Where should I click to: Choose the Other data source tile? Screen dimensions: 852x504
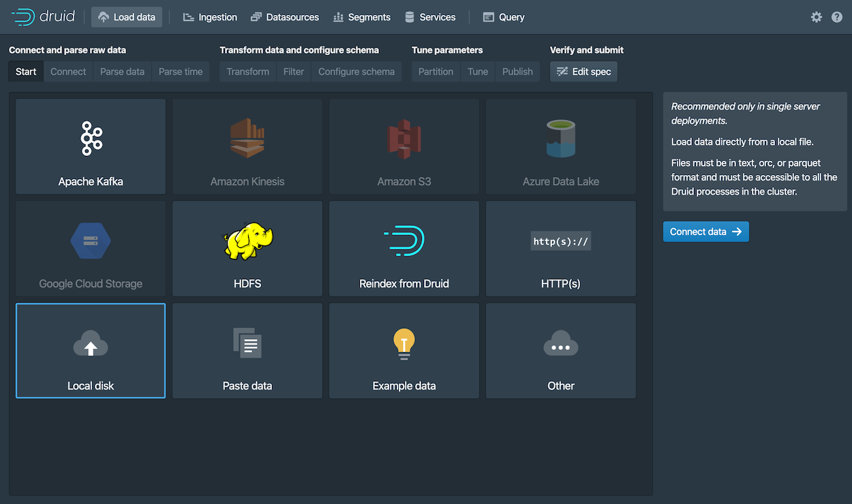pyautogui.click(x=560, y=351)
